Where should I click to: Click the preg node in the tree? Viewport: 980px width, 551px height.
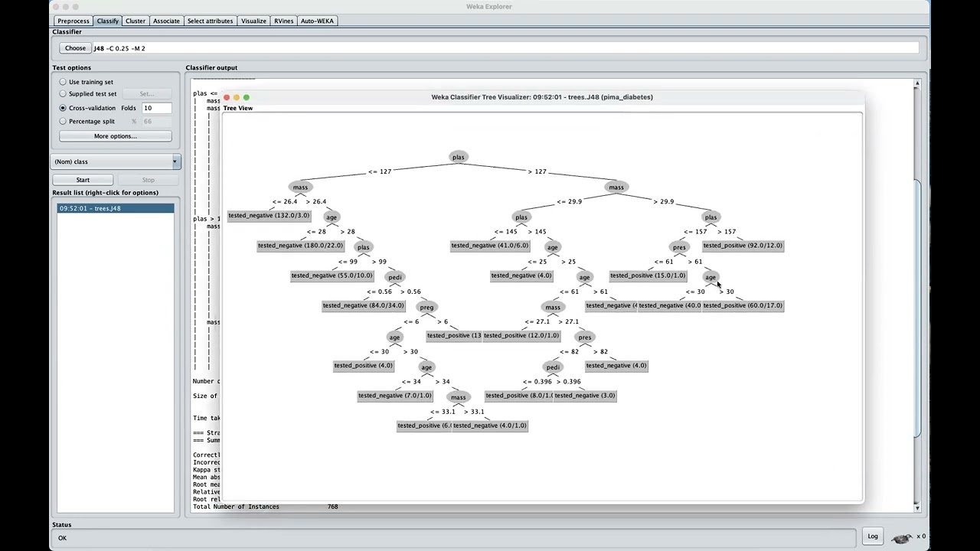[x=426, y=307]
